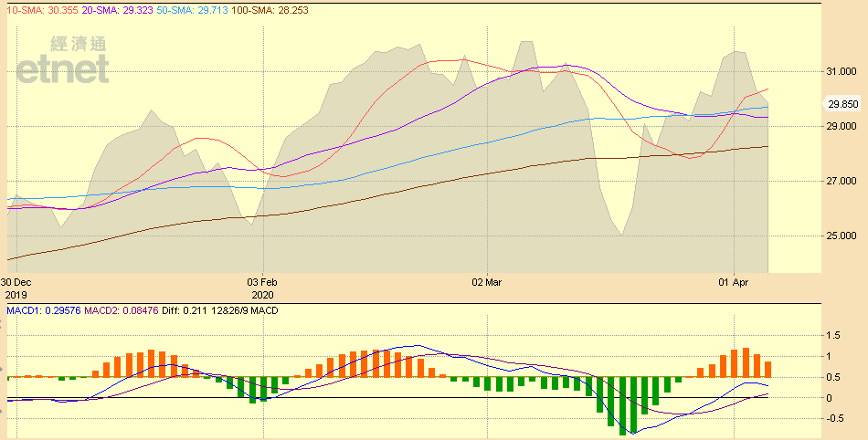Image resolution: width=868 pixels, height=440 pixels.
Task: Click the 30 Dec 2019 date label
Action: (16, 288)
